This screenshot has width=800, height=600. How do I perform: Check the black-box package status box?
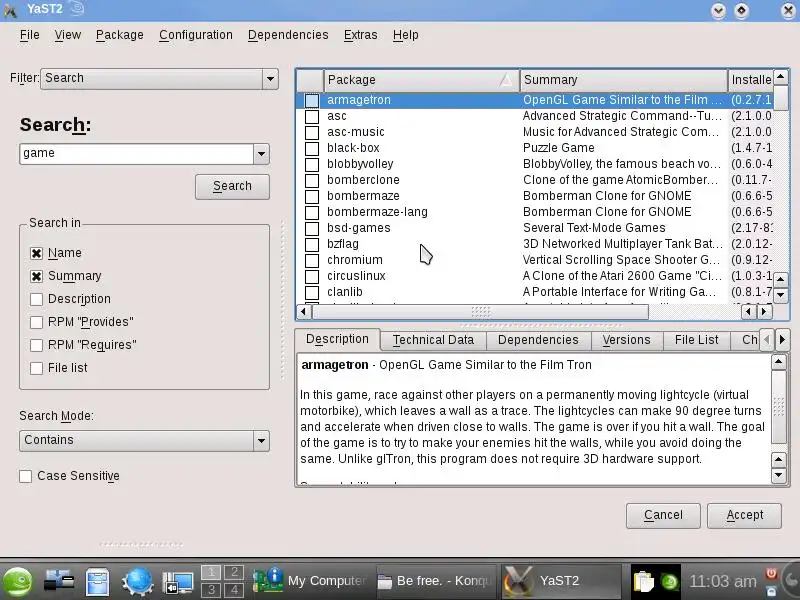312,148
